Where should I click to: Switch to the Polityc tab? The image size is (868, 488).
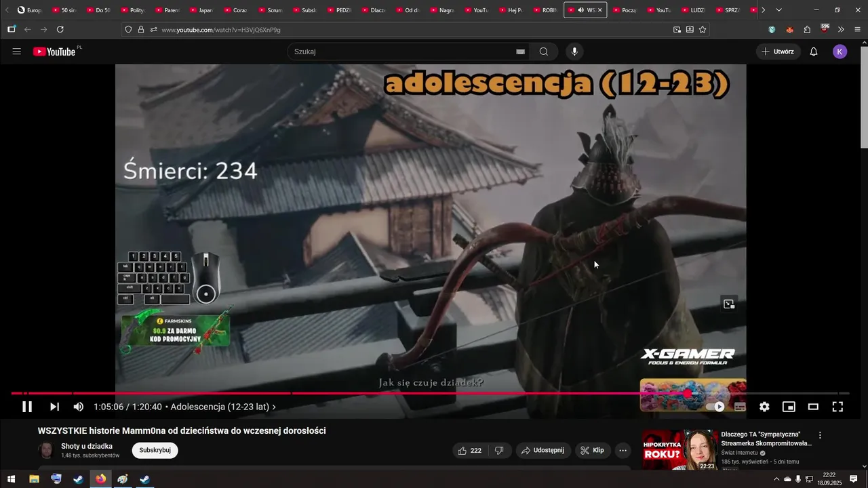coord(132,10)
